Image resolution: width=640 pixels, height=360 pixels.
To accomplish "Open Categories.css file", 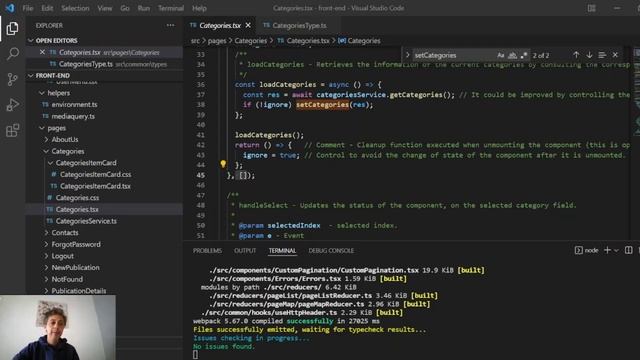I will coord(77,198).
